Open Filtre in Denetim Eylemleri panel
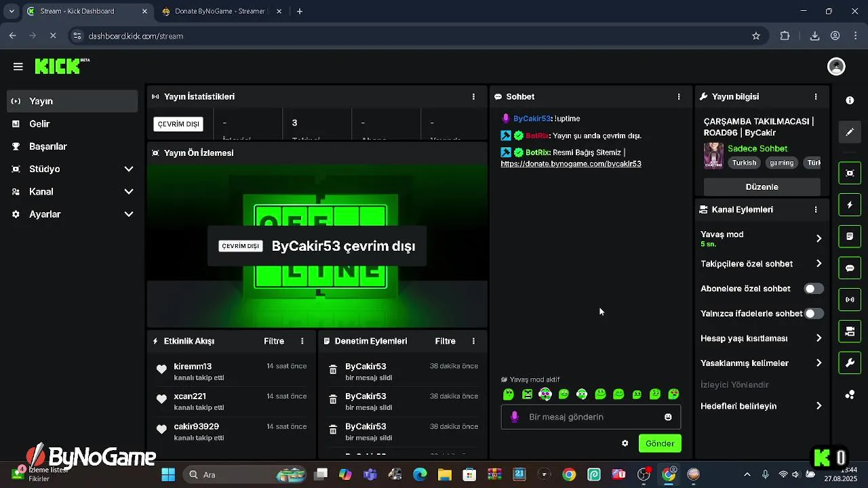Image resolution: width=868 pixels, height=488 pixels. pyautogui.click(x=445, y=341)
